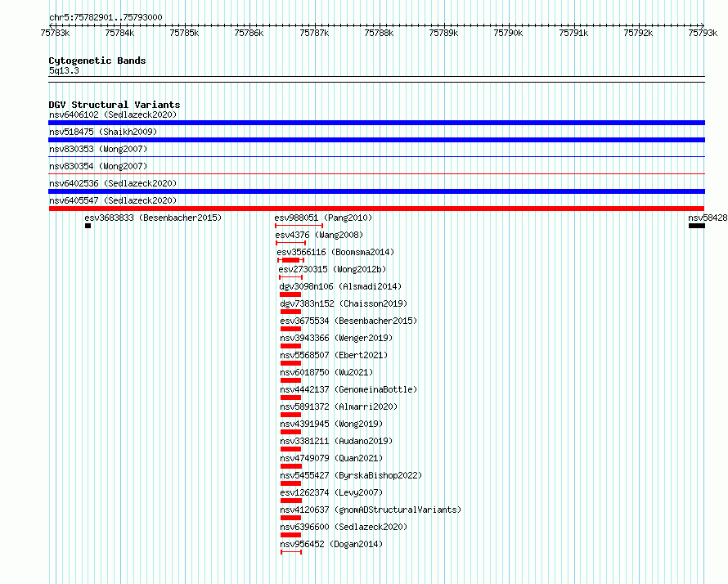Open esv2730315 (Wong2012b) entry
This screenshot has width=728, height=584.
pos(332,269)
